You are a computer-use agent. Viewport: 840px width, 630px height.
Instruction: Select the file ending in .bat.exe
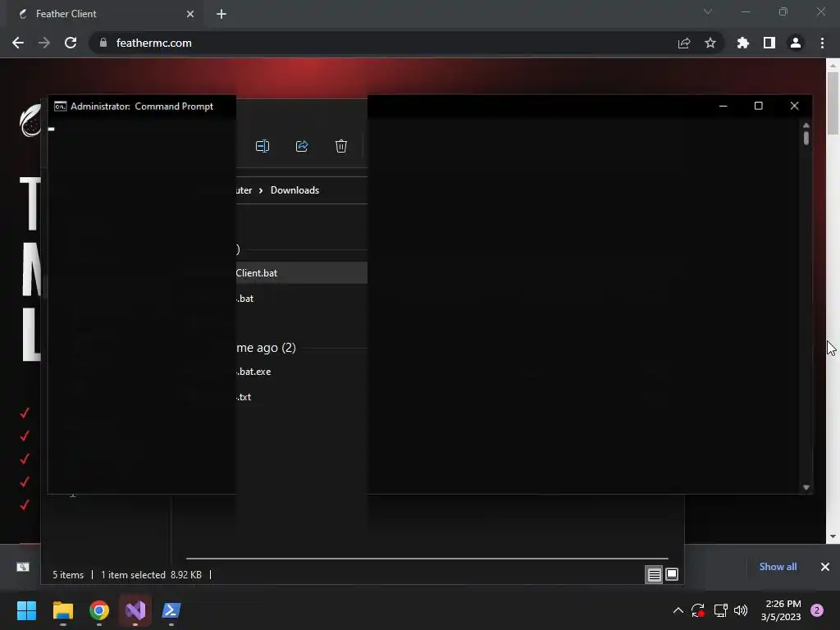(254, 372)
